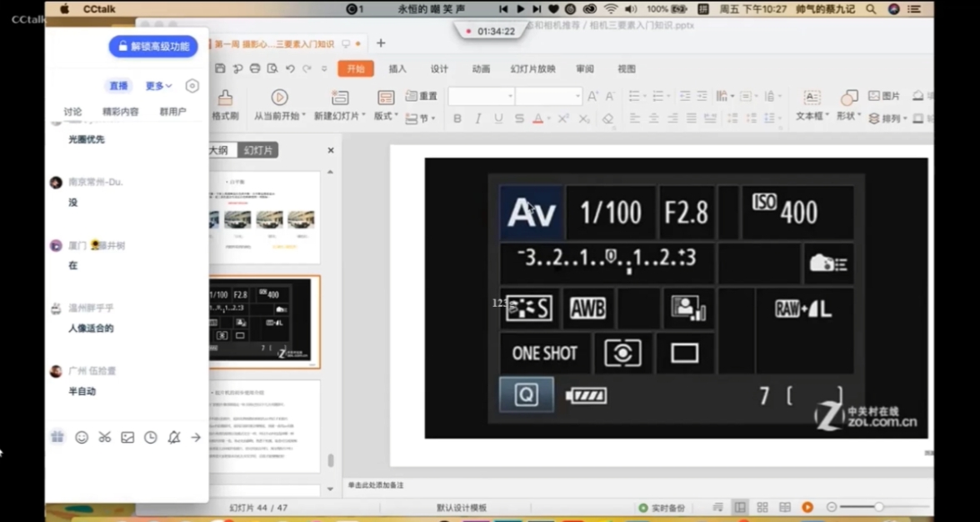Click the 解锁高级功能 button
Screen dimensions: 980x522
coord(153,47)
